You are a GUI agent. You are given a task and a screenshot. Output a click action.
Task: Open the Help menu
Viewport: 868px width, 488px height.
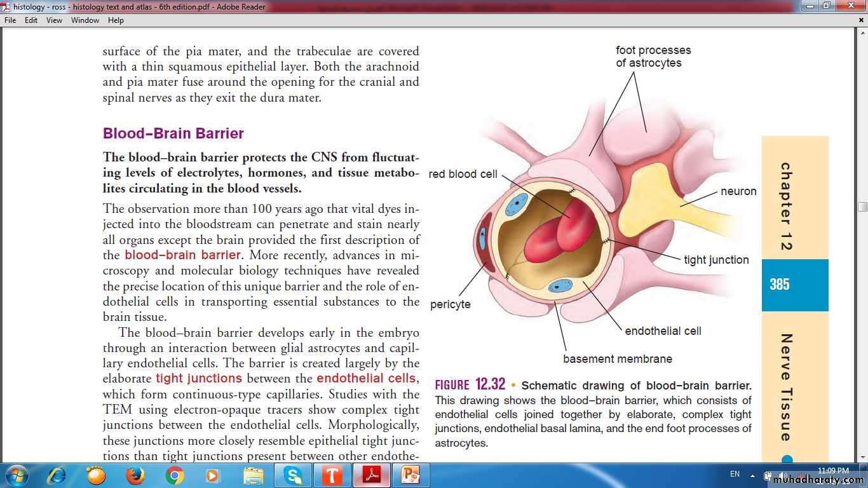pos(116,20)
